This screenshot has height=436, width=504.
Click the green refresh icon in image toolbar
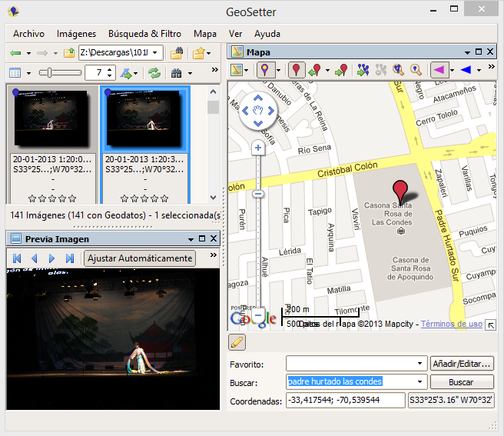[x=155, y=73]
